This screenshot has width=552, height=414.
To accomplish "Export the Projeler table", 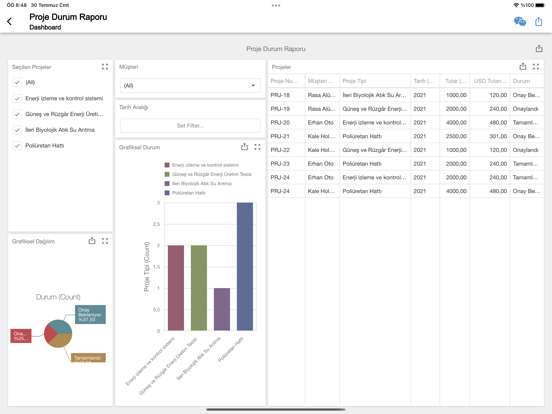I will 523,66.
